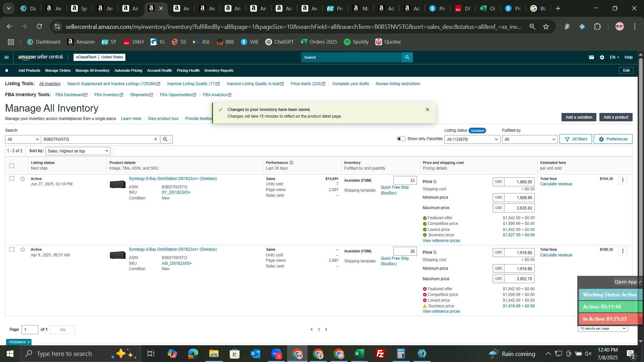Clear the B0BSTNV5TG search term
Screen dimensions: 644x362
156,139
